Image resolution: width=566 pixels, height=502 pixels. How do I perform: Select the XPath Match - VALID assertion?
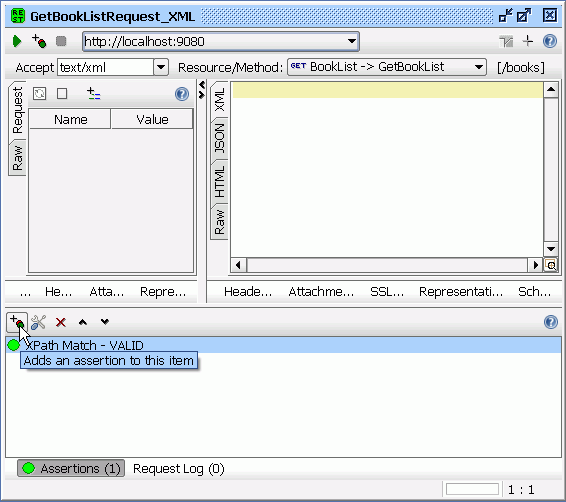(283, 345)
